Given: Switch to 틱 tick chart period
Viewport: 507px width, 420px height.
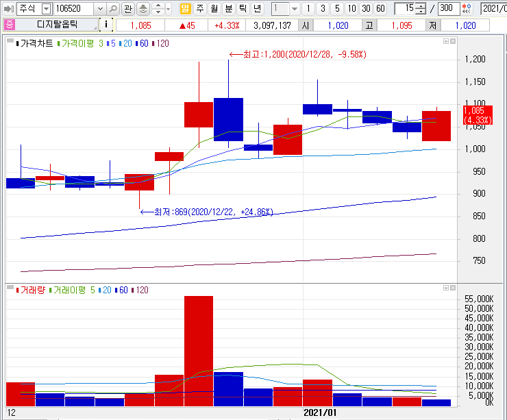Looking at the screenshot, I should point(243,8).
